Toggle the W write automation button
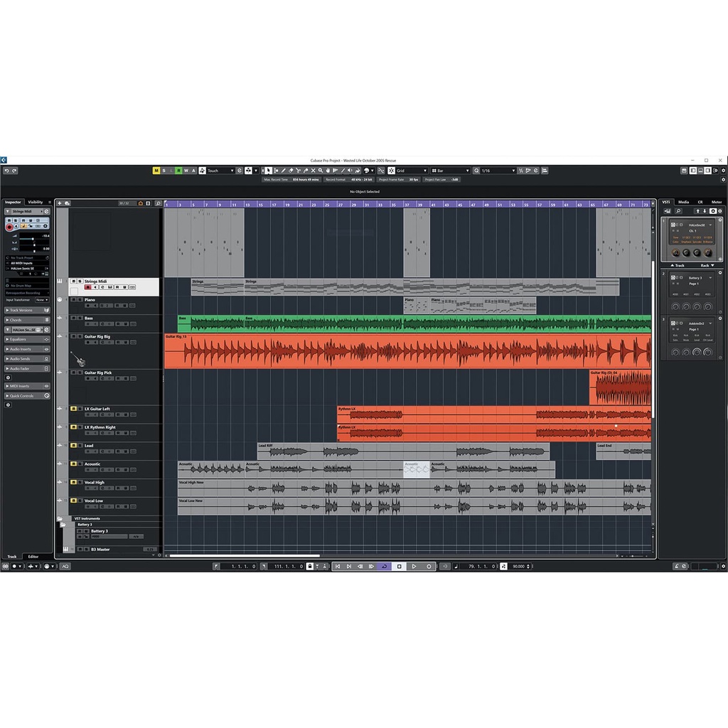 click(x=186, y=171)
